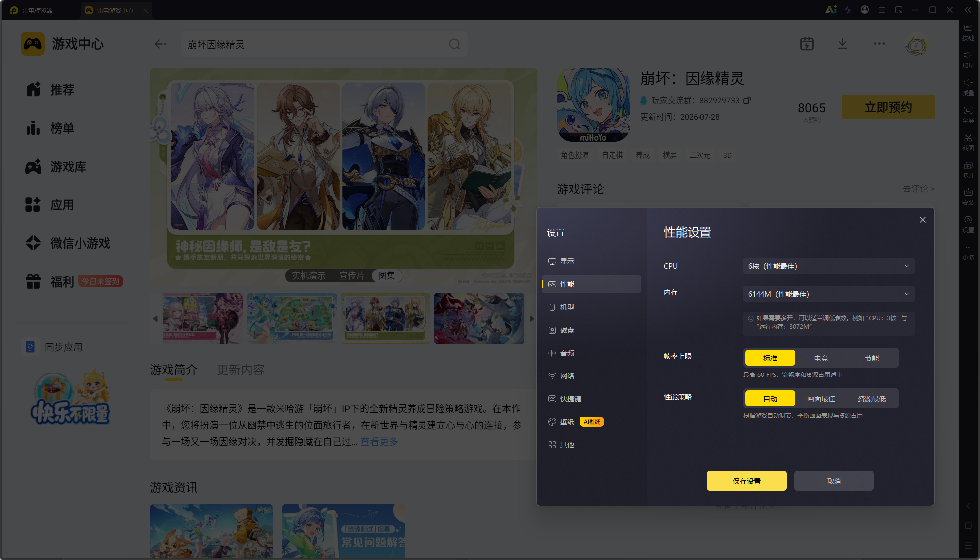
Task: Go back using the arrow beside search box
Action: coord(160,44)
